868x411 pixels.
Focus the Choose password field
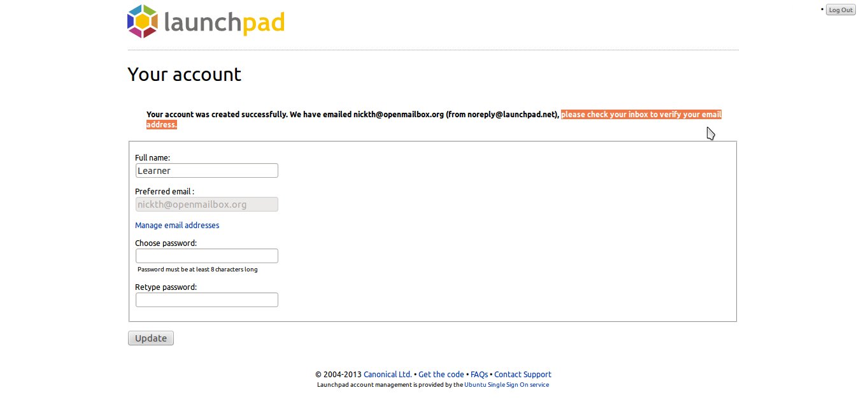click(x=206, y=256)
